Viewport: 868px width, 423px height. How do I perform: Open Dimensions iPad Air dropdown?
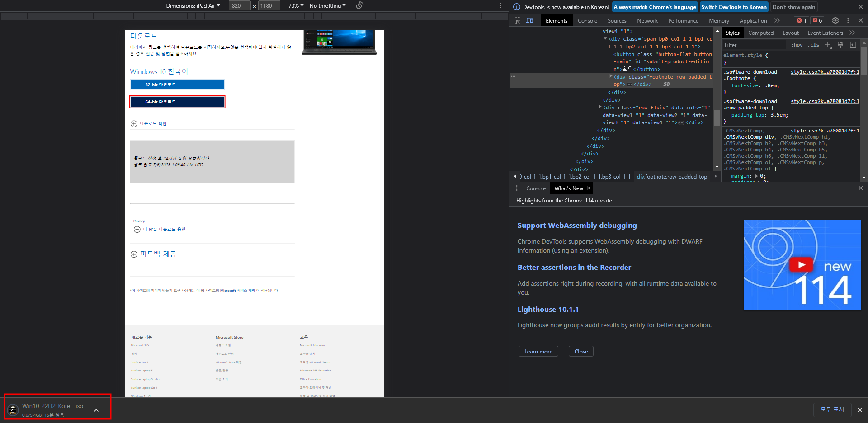point(193,5)
